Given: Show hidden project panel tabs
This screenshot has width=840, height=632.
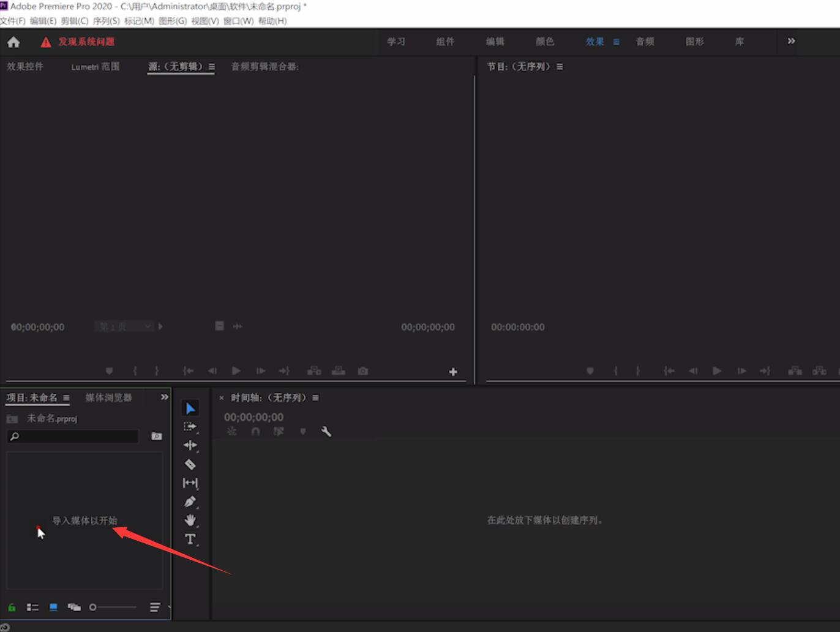Looking at the screenshot, I should (164, 397).
